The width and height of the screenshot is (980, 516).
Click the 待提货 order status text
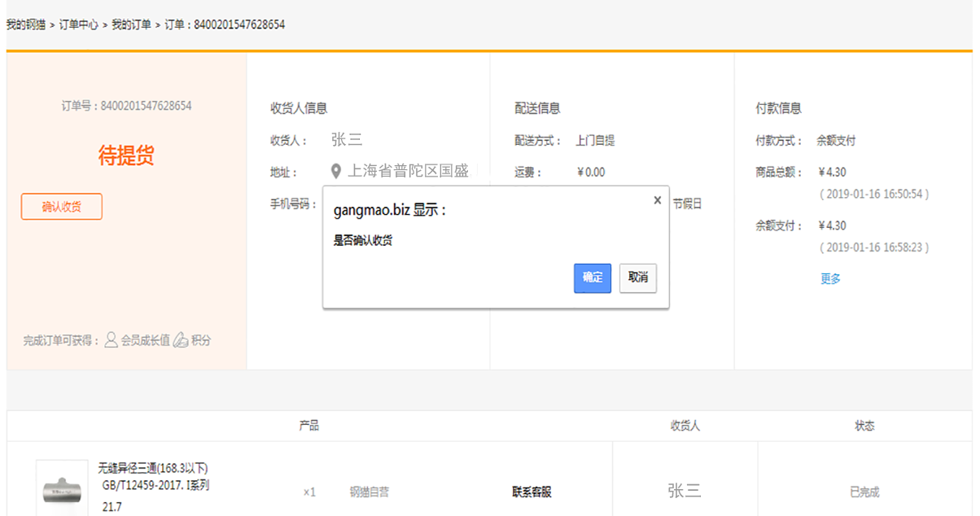pos(126,156)
